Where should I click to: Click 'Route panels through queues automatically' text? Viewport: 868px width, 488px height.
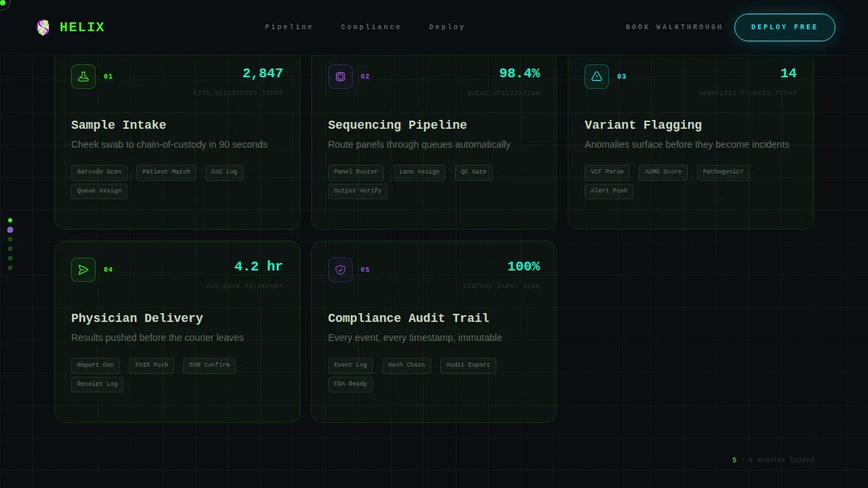pyautogui.click(x=419, y=144)
